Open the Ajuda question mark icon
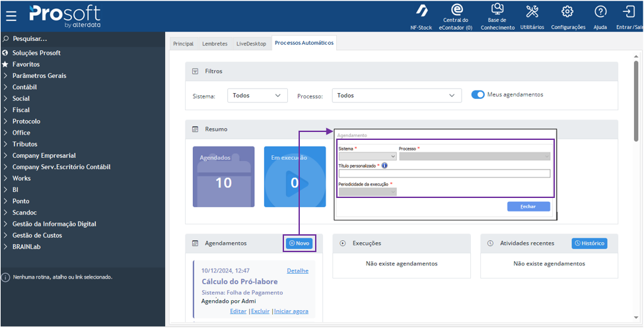This screenshot has height=328, width=644. click(600, 11)
